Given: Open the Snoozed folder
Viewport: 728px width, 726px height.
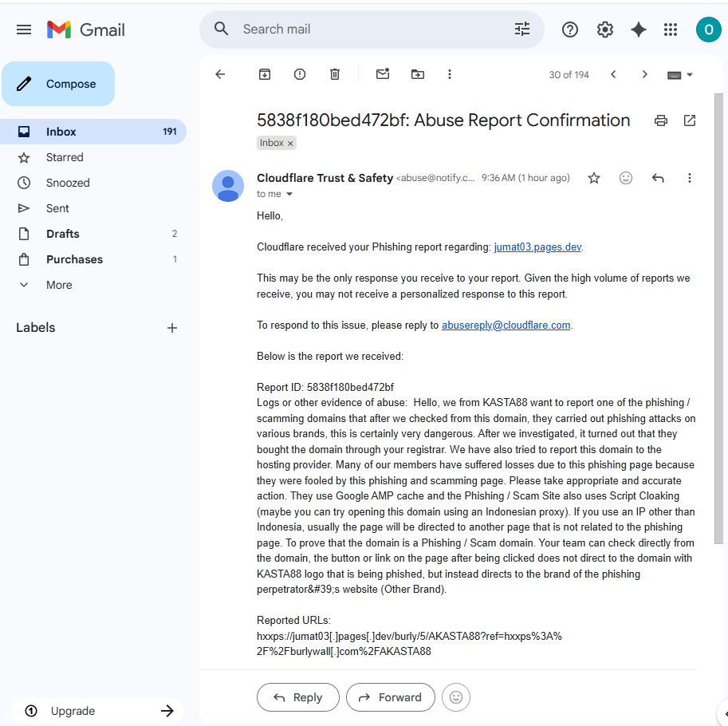Looking at the screenshot, I should pyautogui.click(x=92, y=183).
